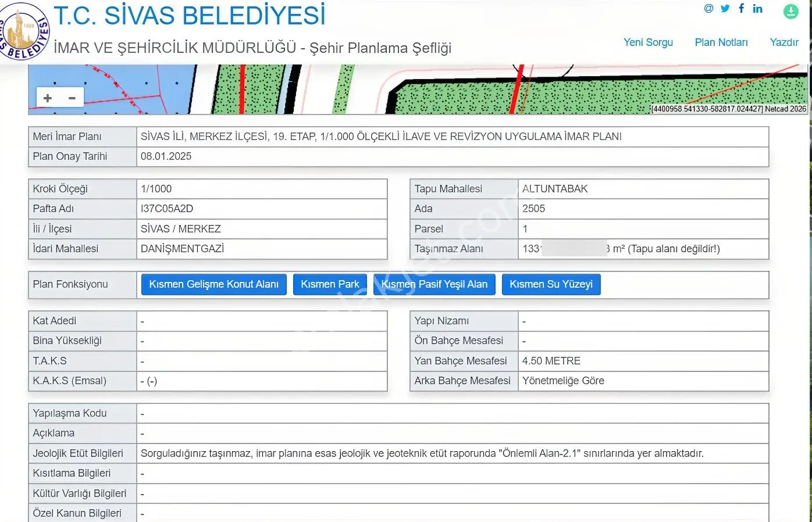The image size is (812, 522).
Task: Click the Netcad 2026 coordinates label
Action: [x=729, y=109]
